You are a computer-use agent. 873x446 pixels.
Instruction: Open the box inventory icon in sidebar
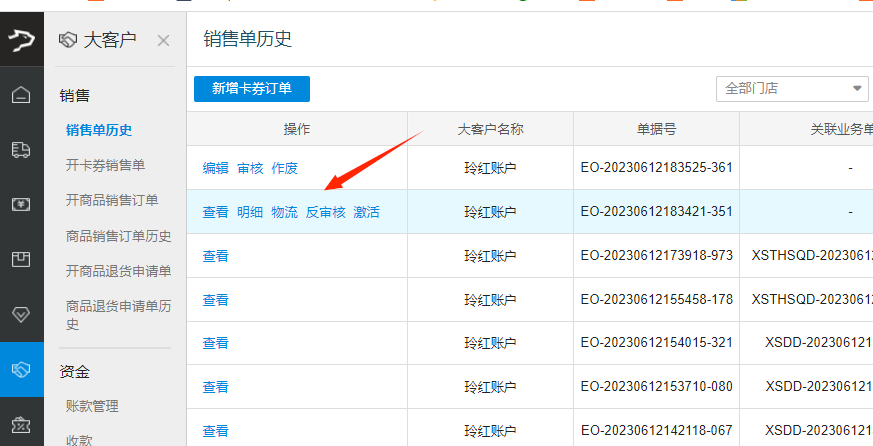[x=21, y=259]
